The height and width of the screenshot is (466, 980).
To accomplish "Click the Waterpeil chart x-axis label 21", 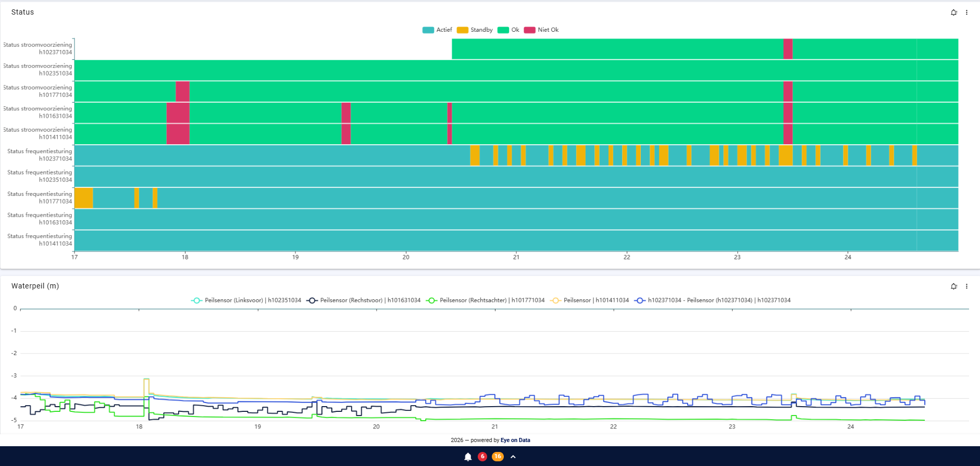I will click(x=495, y=426).
